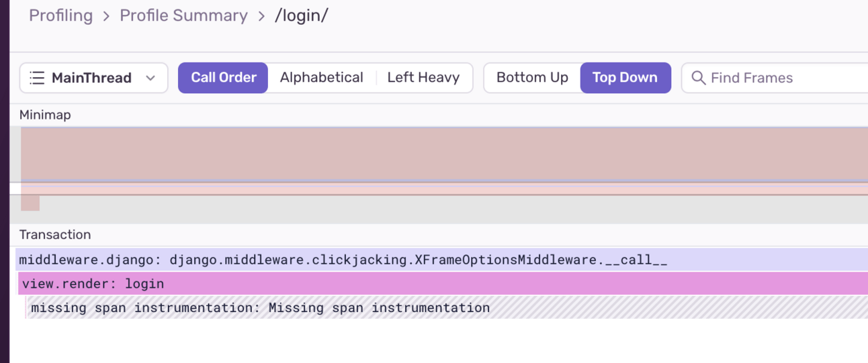Click the magnifier icon in Find Frames
Image resolution: width=868 pixels, height=363 pixels.
(698, 78)
